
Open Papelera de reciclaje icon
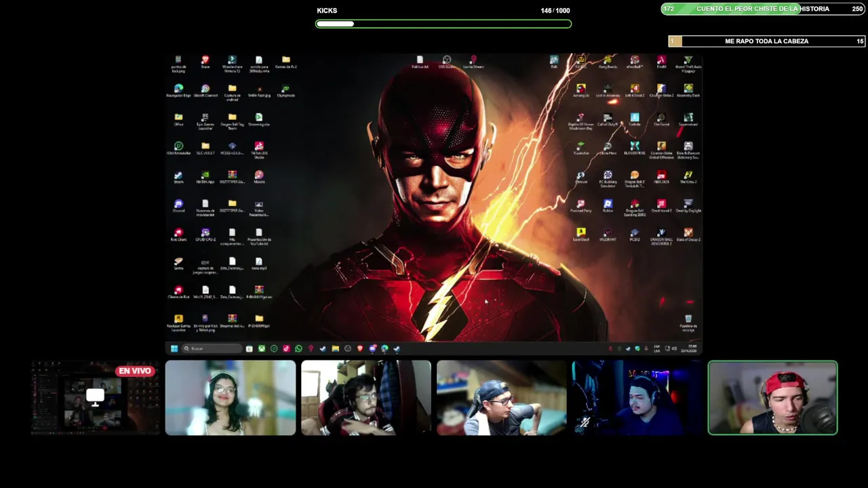(688, 323)
